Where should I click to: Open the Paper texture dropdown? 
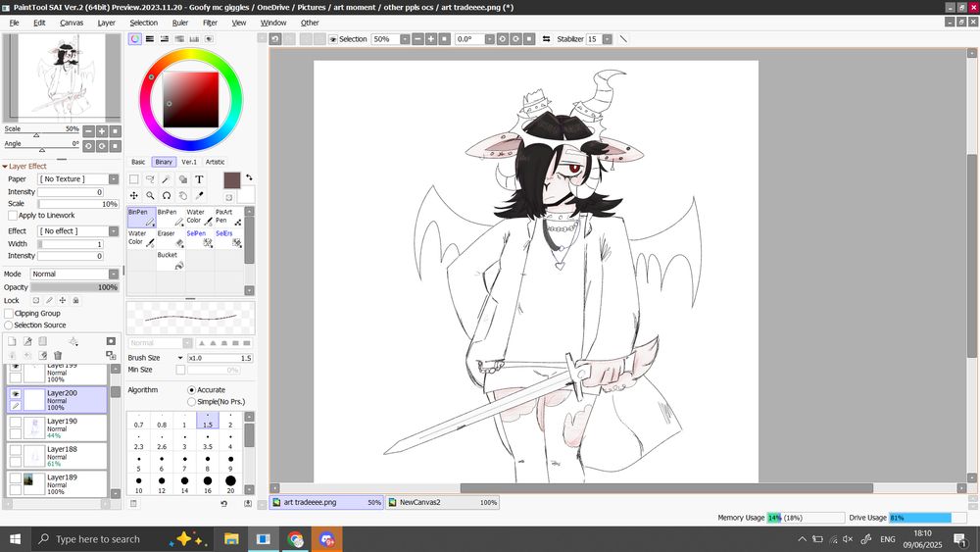(113, 178)
